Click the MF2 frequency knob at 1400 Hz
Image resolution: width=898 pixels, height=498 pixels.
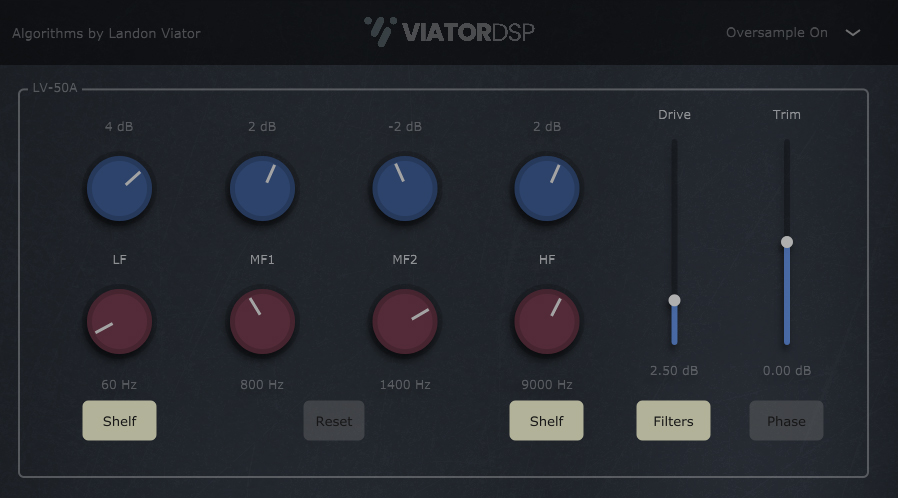(x=405, y=321)
